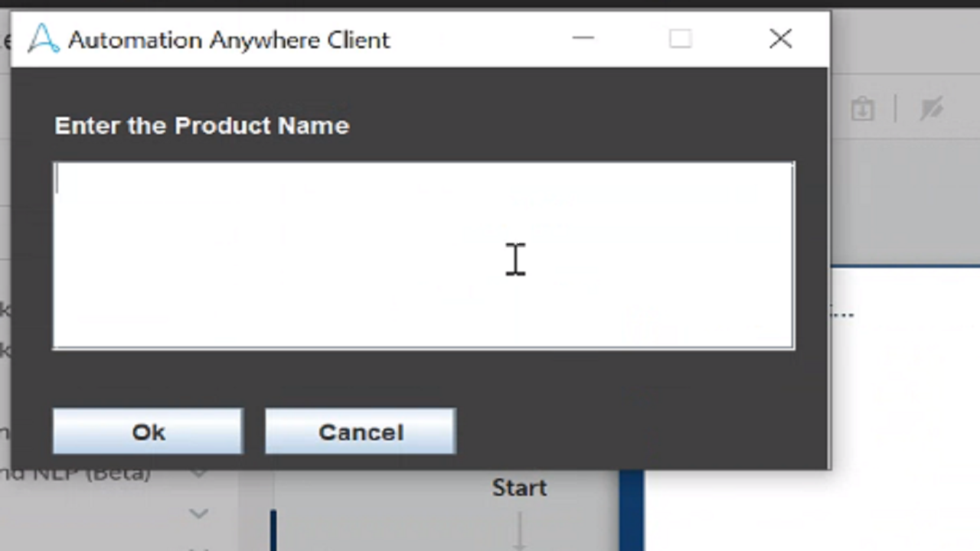Cancel the product name prompt
This screenshot has height=551, width=980.
[361, 432]
